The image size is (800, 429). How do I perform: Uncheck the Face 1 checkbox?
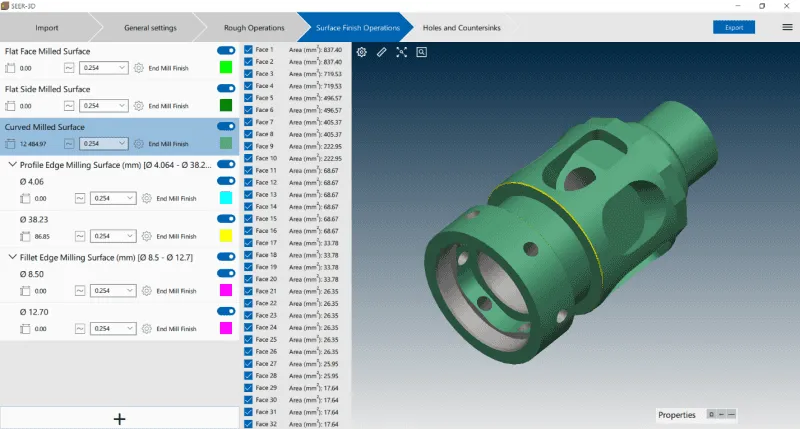248,49
